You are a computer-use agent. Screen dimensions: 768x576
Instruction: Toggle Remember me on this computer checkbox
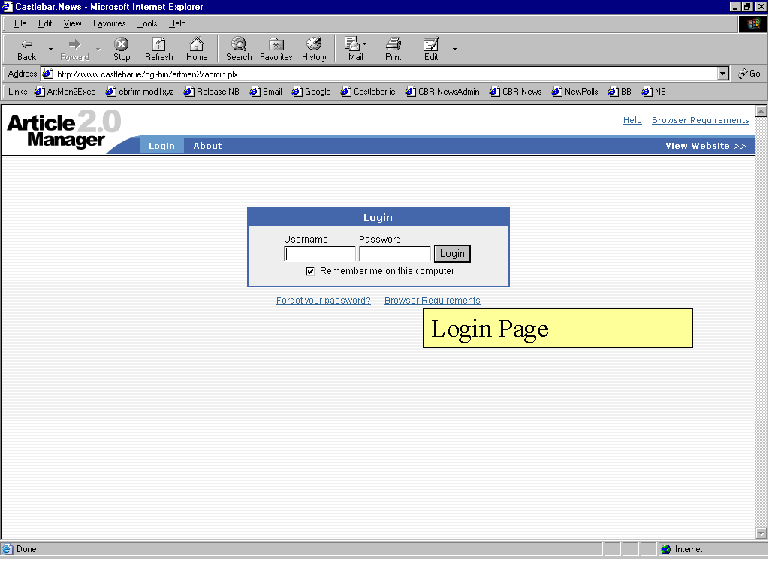click(311, 271)
